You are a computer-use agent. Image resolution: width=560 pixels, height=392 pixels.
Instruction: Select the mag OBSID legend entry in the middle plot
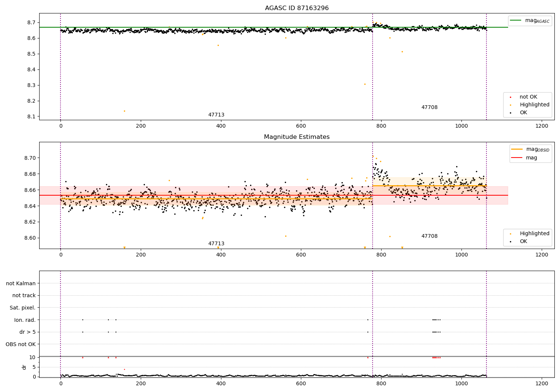tap(531, 149)
